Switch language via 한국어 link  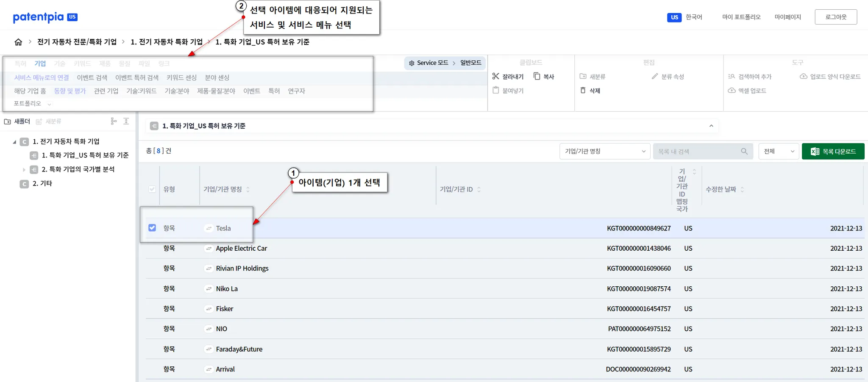694,17
